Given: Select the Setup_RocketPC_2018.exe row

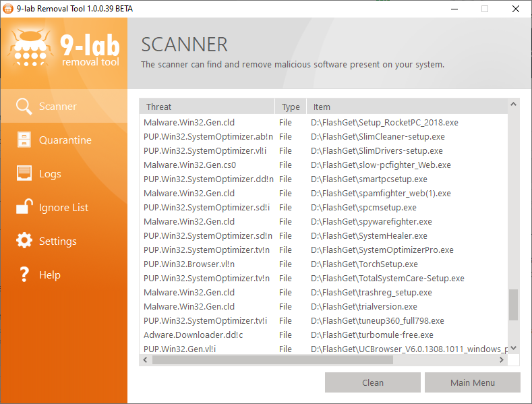Looking at the screenshot, I should pos(324,122).
